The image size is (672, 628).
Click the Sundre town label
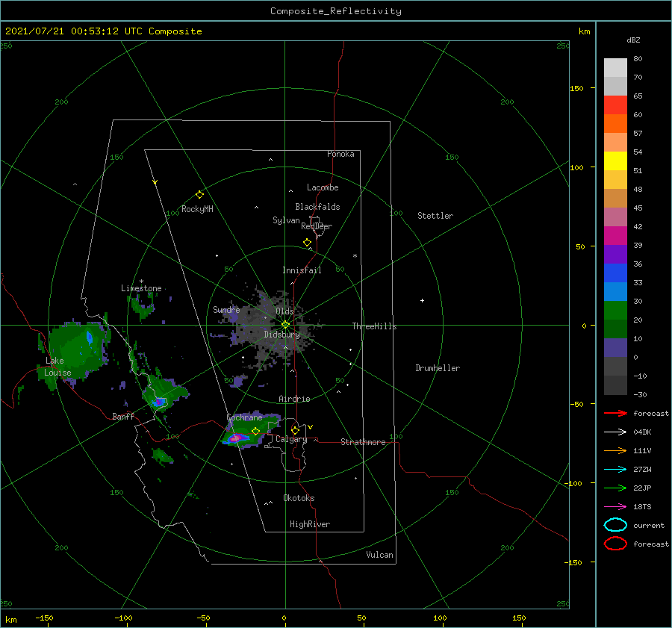226,309
